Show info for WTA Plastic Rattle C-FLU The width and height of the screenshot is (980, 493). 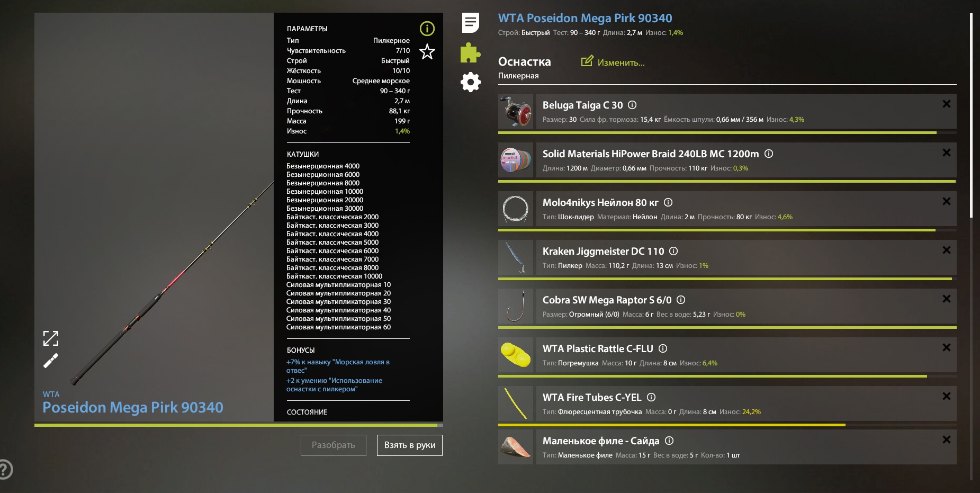(663, 348)
